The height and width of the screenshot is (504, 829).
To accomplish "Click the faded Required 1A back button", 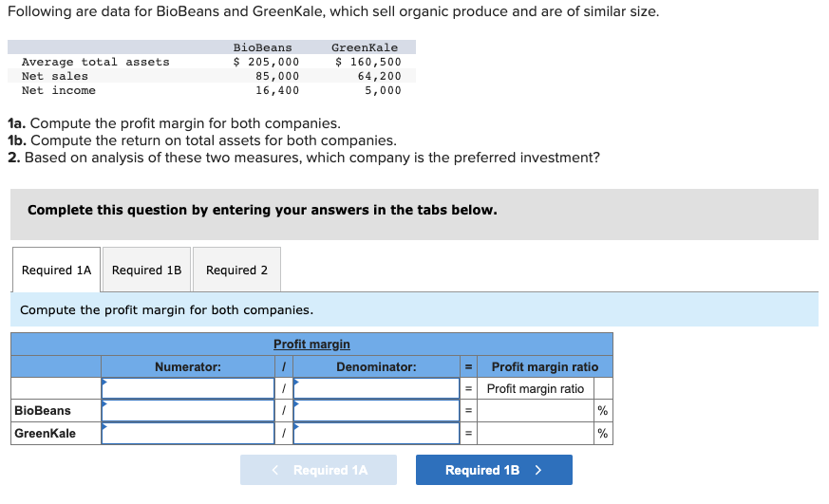I will pyautogui.click(x=318, y=470).
